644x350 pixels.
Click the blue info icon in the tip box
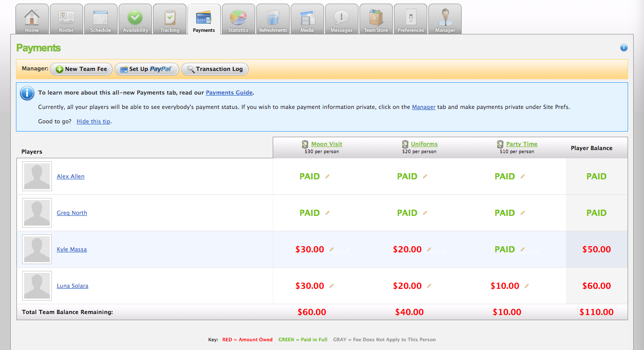tap(27, 93)
